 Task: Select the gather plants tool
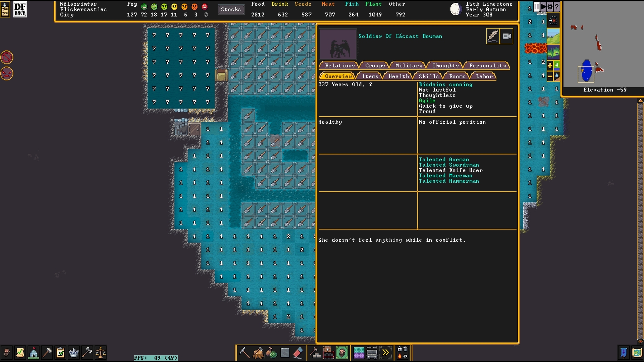pos(271,353)
